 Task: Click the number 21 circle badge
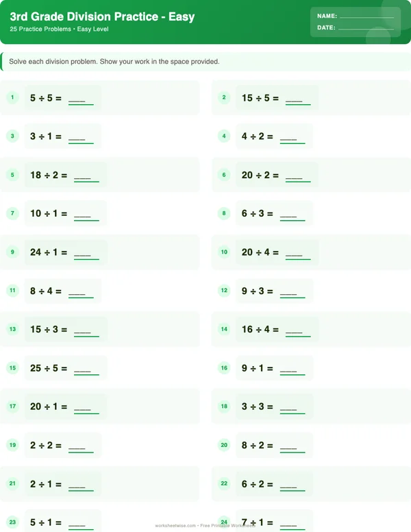coord(12,484)
